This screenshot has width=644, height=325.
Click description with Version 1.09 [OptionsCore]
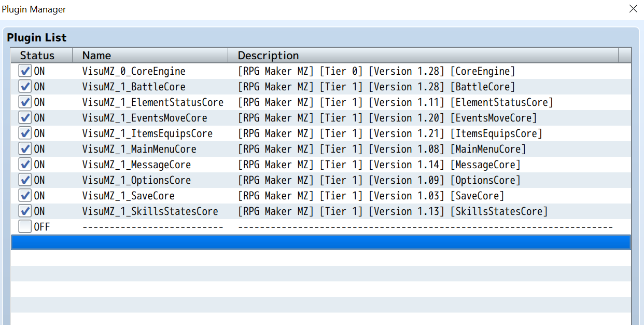[379, 180]
